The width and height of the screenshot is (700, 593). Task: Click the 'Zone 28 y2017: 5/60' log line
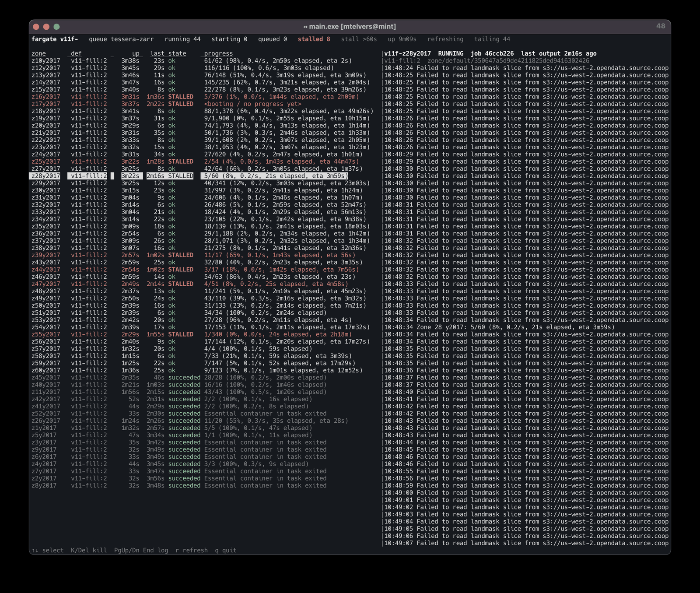click(x=499, y=327)
